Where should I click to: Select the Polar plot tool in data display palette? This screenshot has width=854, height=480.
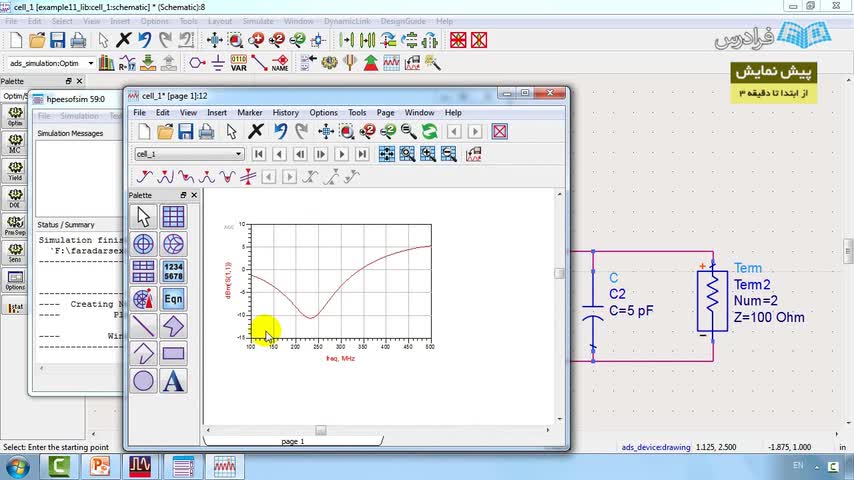click(143, 244)
